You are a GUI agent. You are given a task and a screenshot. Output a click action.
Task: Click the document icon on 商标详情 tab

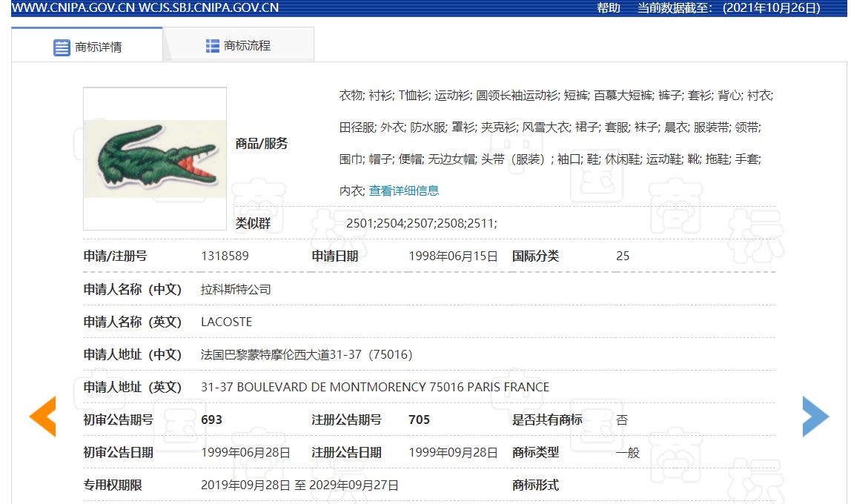[62, 45]
